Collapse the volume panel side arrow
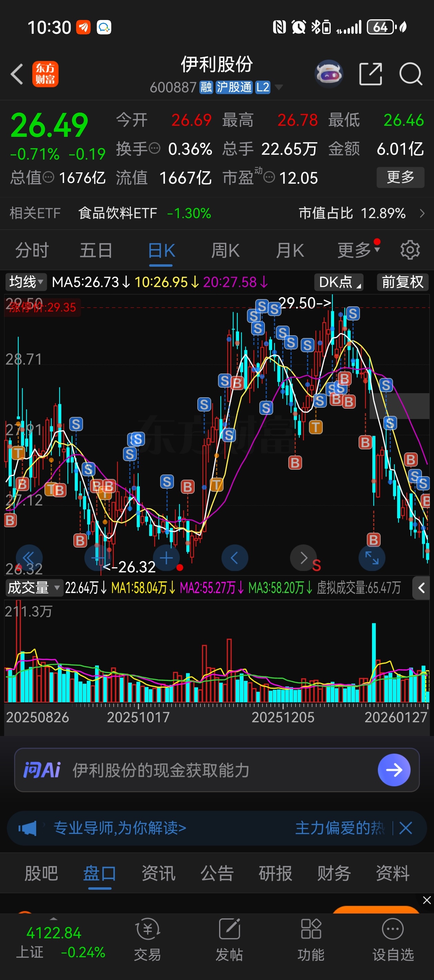 click(421, 588)
